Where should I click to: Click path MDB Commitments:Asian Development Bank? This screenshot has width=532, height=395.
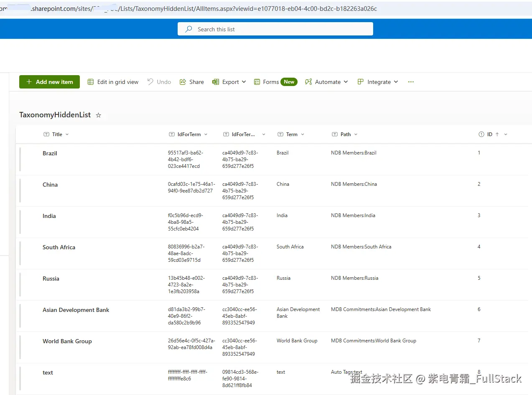click(381, 309)
